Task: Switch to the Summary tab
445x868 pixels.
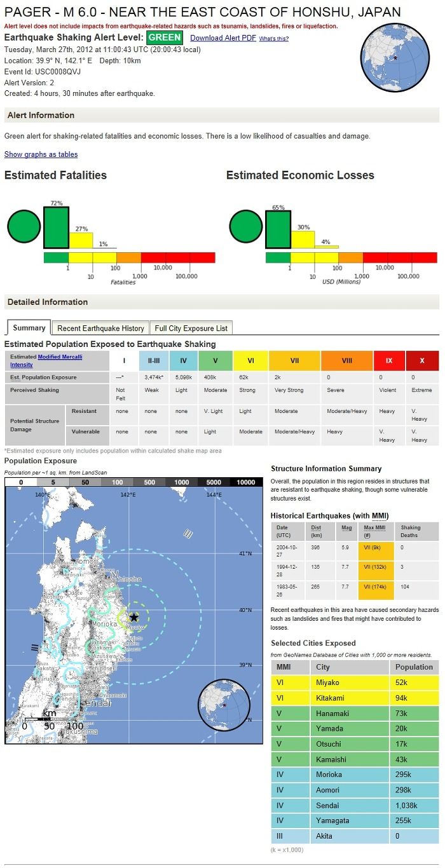Action: pos(29,328)
